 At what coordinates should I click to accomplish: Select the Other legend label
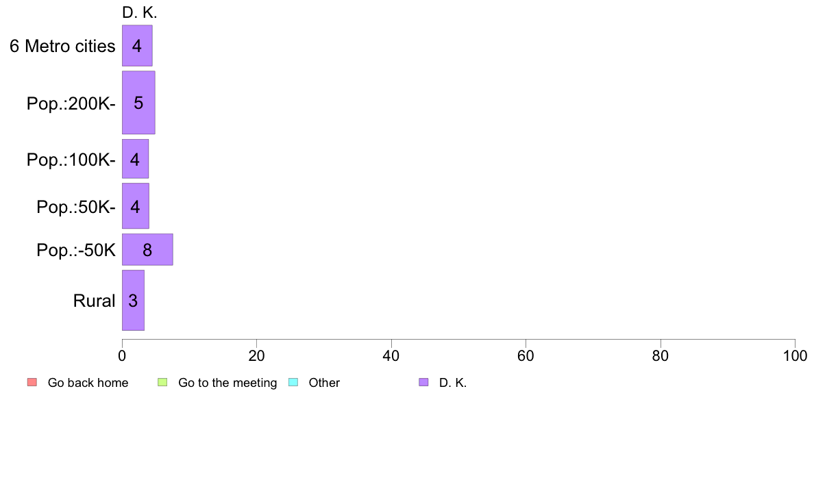[324, 383]
